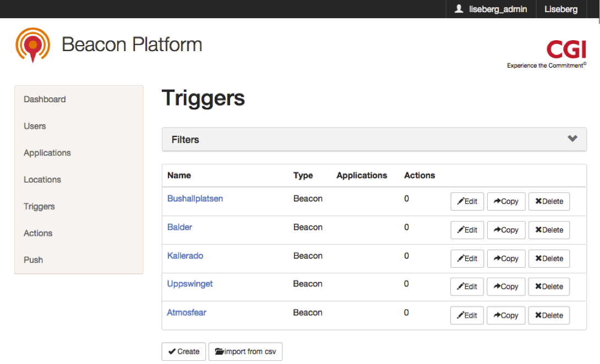Image resolution: width=600 pixels, height=364 pixels.
Task: Click the Create button
Action: coord(184,351)
